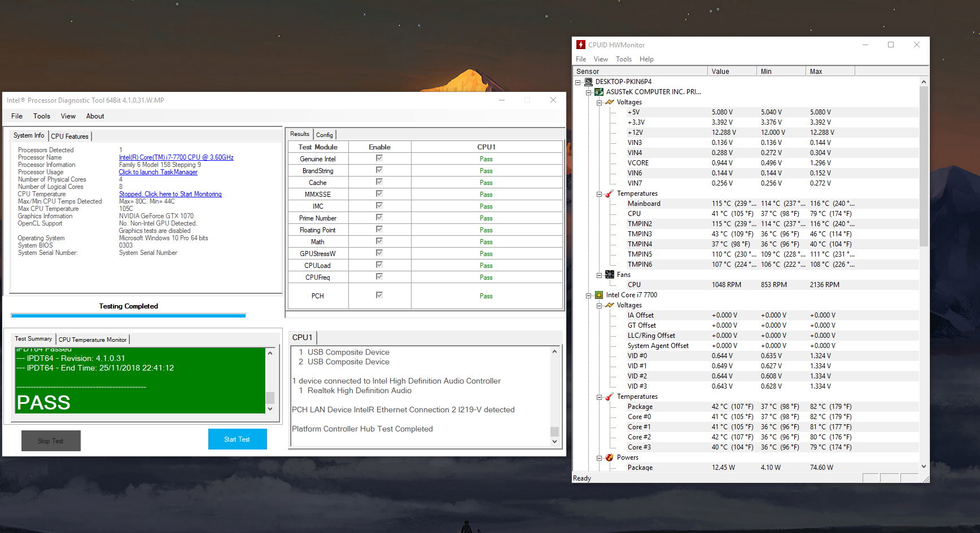The width and height of the screenshot is (980, 533).
Task: Toggle the BrandString enable checkbox
Action: click(379, 170)
